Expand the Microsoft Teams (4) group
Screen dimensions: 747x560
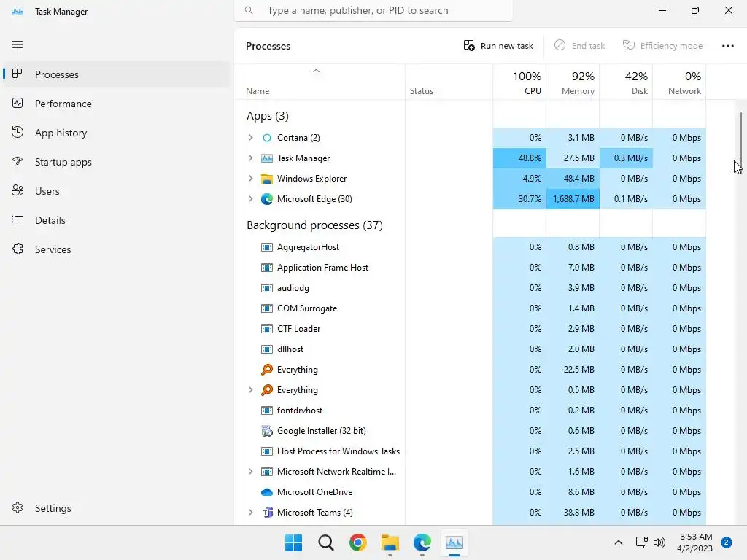coord(251,513)
